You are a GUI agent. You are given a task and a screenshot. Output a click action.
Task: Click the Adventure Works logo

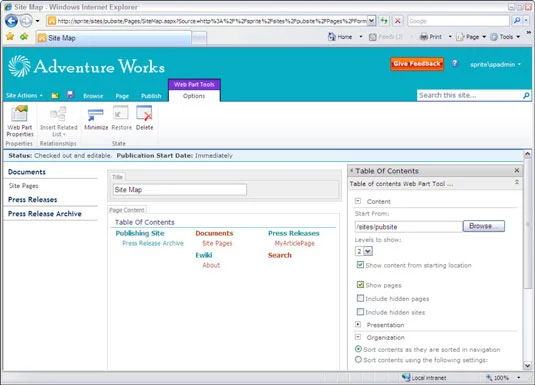point(86,66)
